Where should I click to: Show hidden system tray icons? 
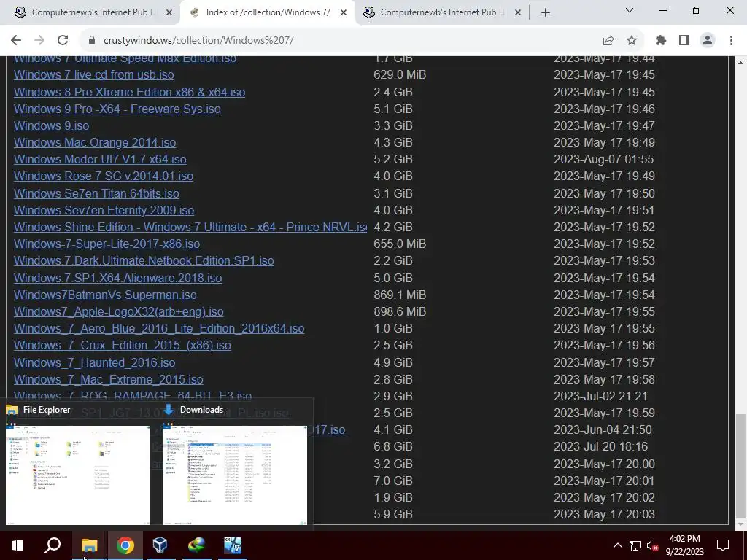tap(617, 545)
